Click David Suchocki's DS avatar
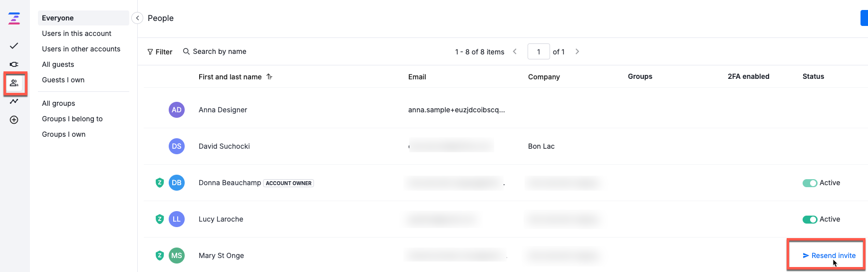Image resolution: width=868 pixels, height=272 pixels. pyautogui.click(x=177, y=146)
